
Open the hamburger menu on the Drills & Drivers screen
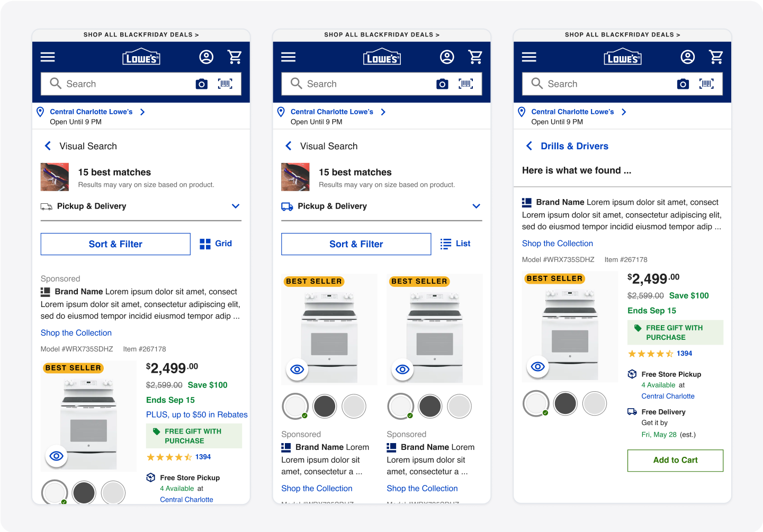pos(528,57)
